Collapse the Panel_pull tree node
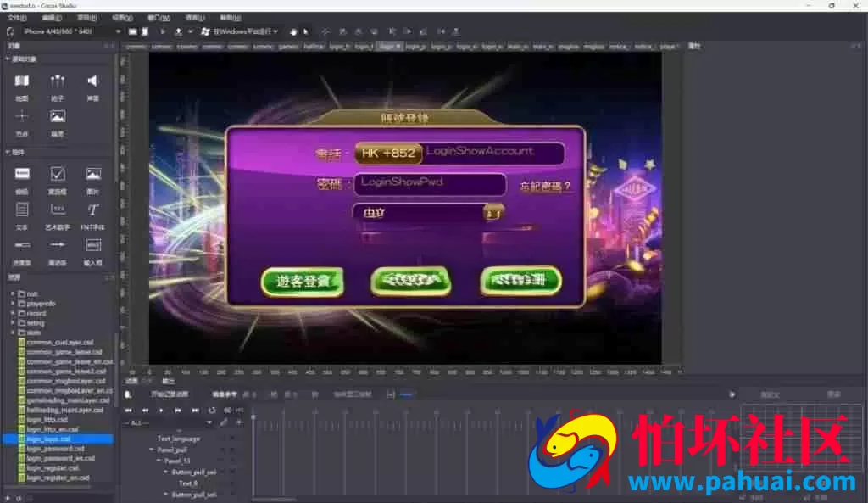 coord(151,450)
